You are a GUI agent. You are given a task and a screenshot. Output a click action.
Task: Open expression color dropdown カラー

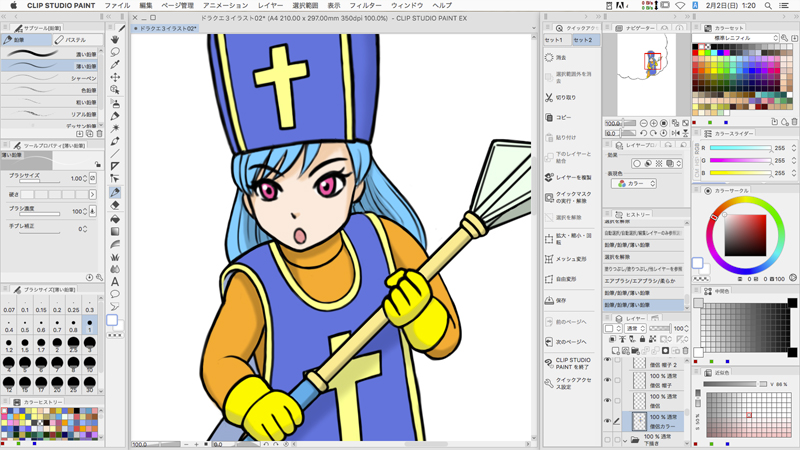(634, 184)
